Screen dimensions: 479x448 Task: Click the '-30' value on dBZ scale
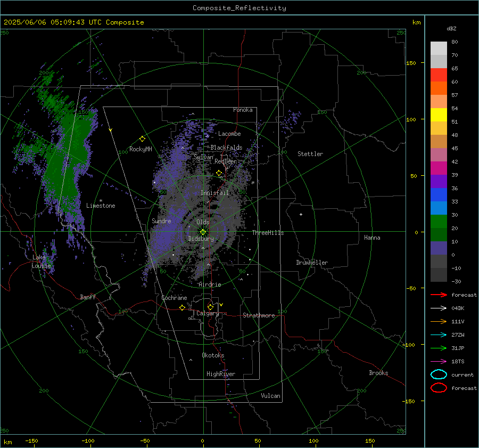coord(456,281)
